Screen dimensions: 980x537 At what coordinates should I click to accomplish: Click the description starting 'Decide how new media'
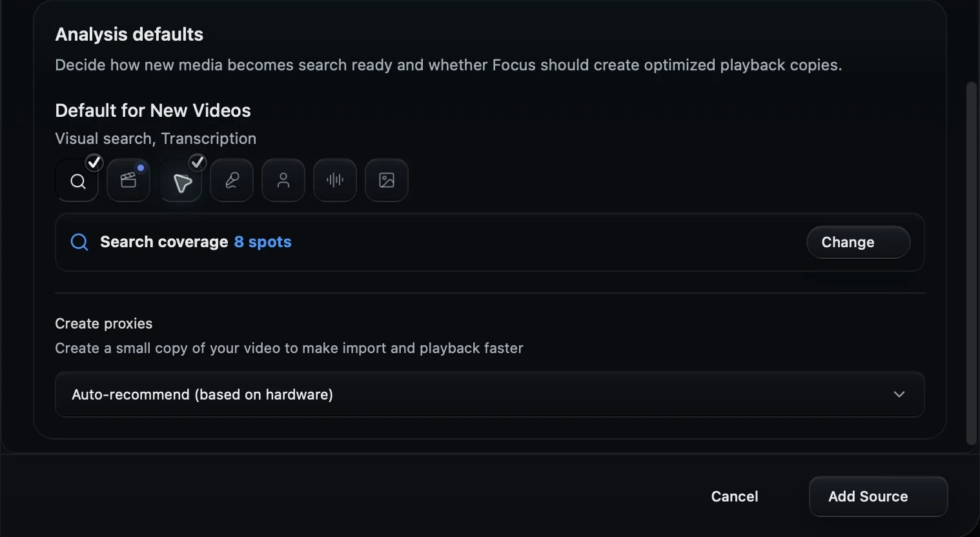click(x=449, y=65)
